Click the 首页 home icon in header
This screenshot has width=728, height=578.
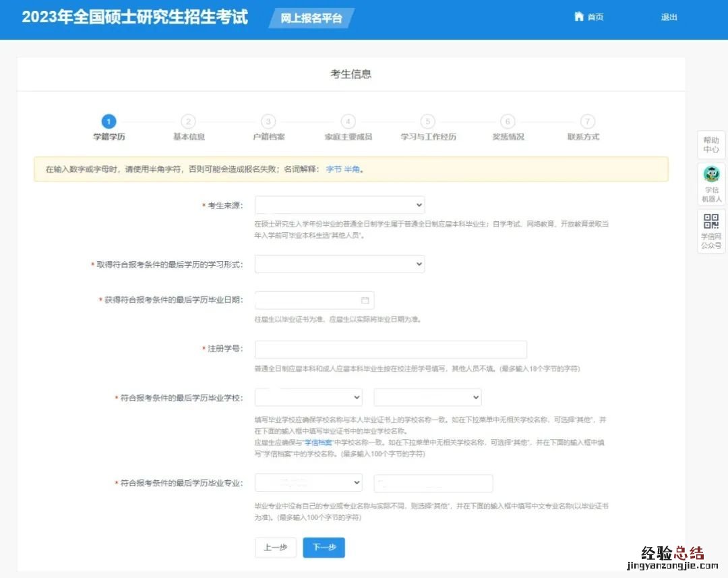578,17
